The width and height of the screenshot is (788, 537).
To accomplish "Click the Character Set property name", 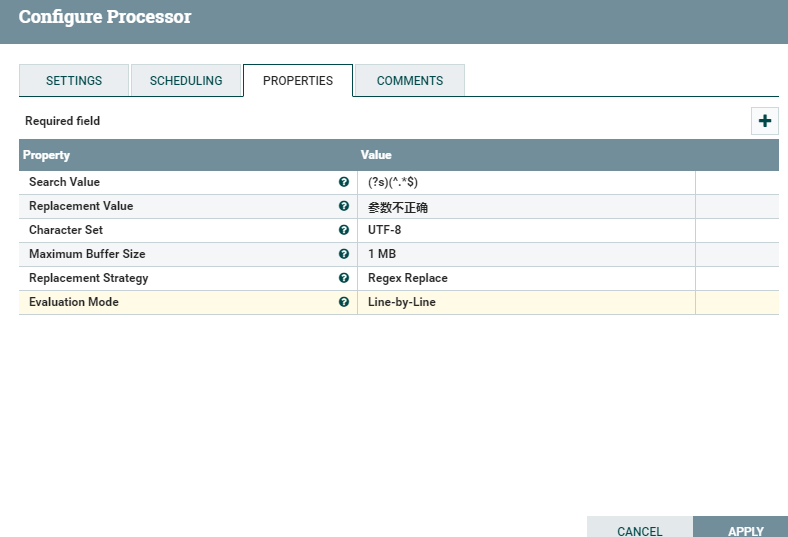I will 66,230.
